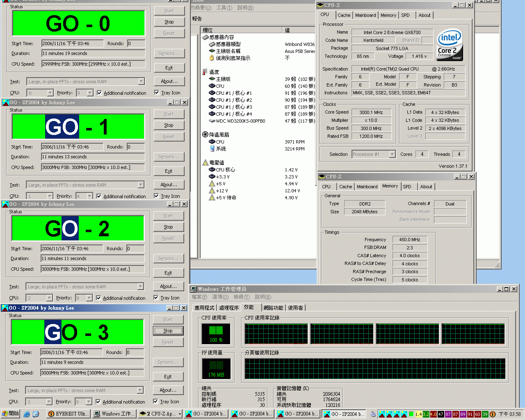Click the 4.0 voltage tray icon
The width and height of the screenshot is (525, 420).
tap(433, 414)
